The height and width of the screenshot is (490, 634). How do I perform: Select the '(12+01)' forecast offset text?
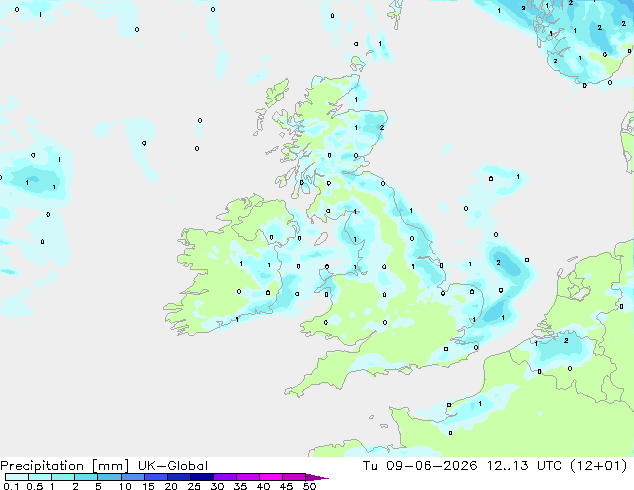tap(598, 466)
